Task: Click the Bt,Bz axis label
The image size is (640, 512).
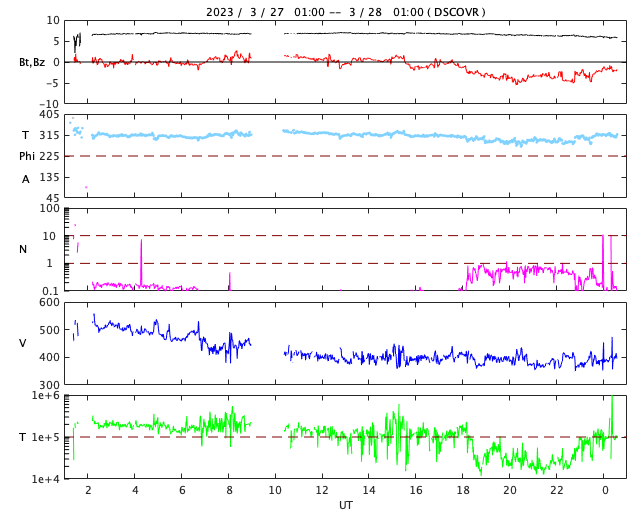Action: click(x=33, y=62)
